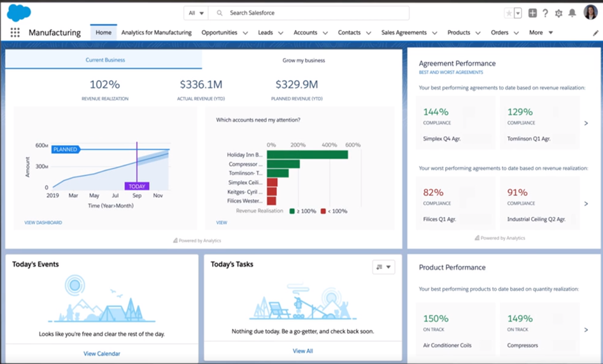Switch to the Current Business tab
The width and height of the screenshot is (603, 364).
(104, 60)
